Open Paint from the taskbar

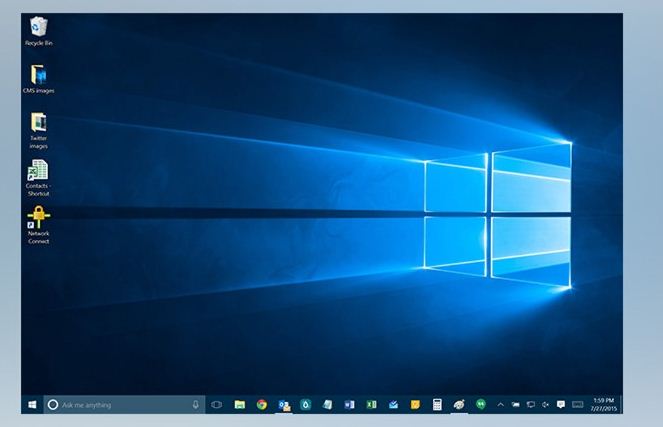pyautogui.click(x=459, y=405)
